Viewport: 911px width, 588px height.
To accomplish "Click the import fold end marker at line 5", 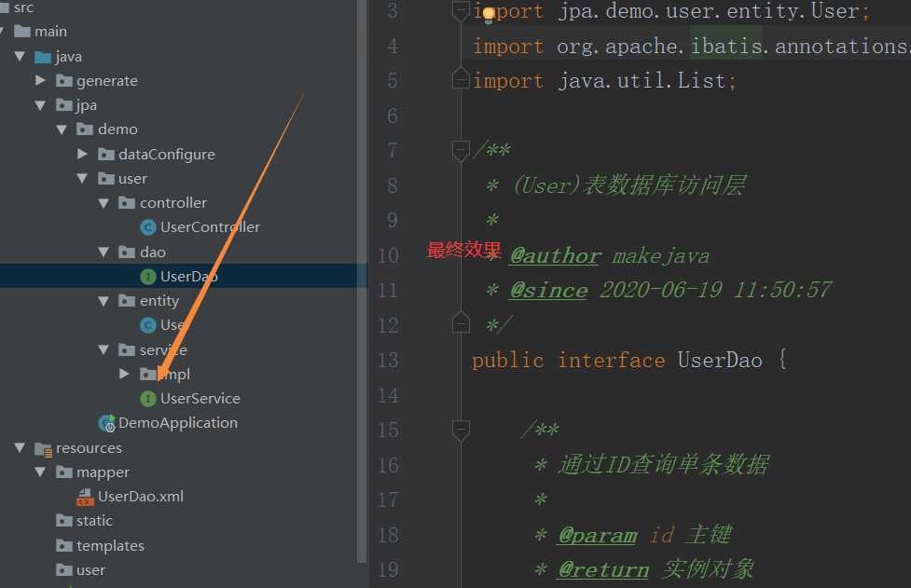I will click(x=461, y=79).
